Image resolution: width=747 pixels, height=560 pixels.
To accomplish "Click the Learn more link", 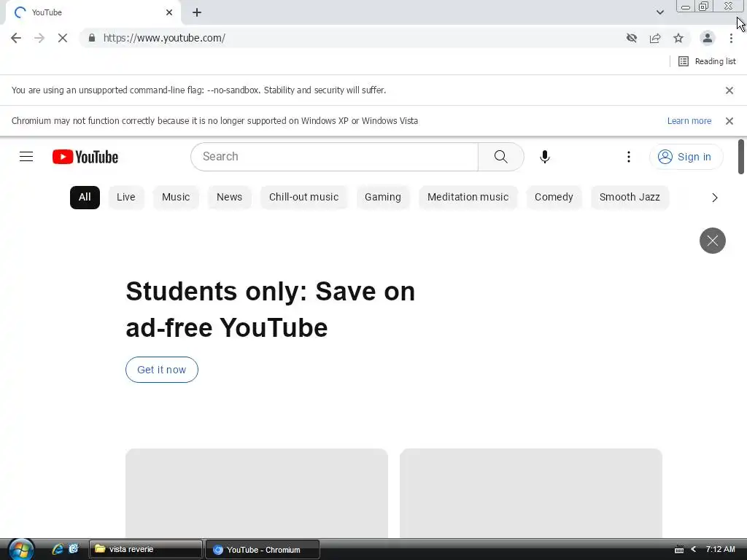I will (x=689, y=121).
